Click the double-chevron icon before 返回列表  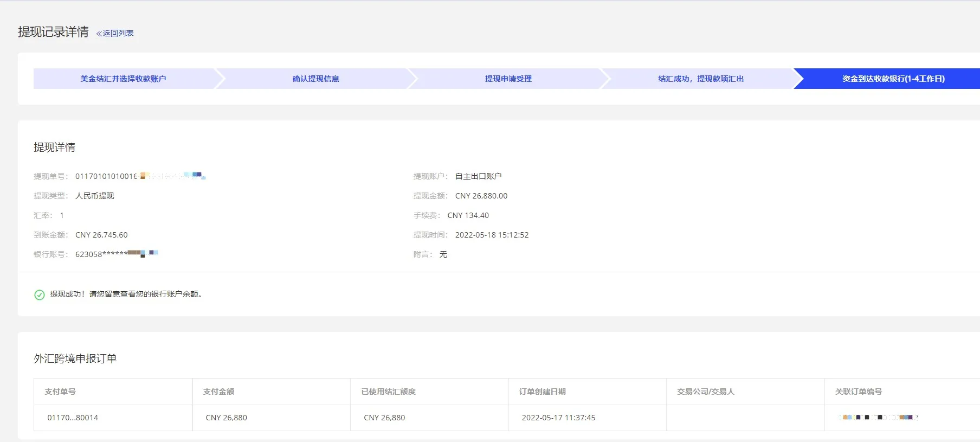(x=99, y=34)
